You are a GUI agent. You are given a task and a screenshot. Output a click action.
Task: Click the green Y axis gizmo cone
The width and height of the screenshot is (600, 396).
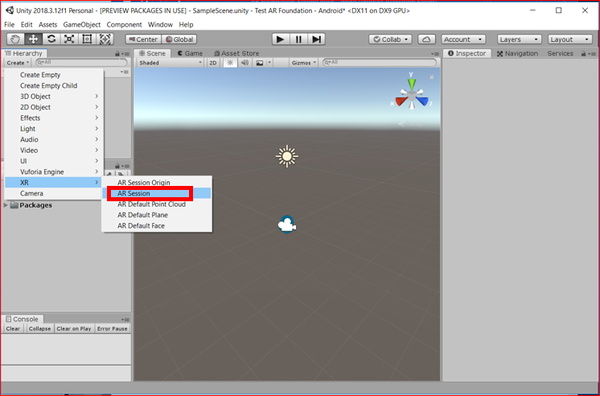[x=412, y=83]
